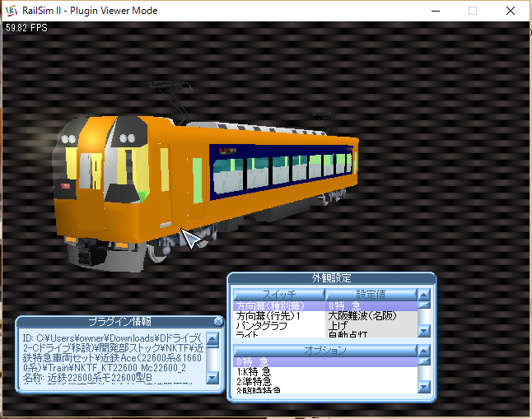This screenshot has width=532, height=419.
Task: Click the plugin ID path text
Action: (113, 353)
